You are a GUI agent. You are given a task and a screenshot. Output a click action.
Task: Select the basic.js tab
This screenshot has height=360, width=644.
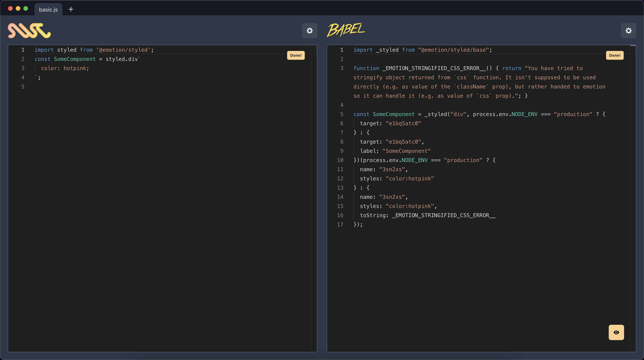tap(48, 10)
